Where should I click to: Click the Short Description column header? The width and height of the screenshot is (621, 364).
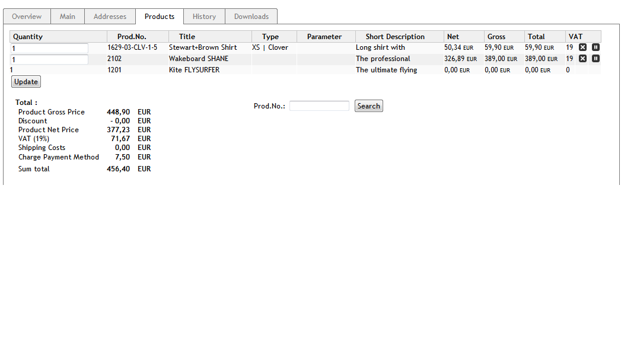pos(395,37)
